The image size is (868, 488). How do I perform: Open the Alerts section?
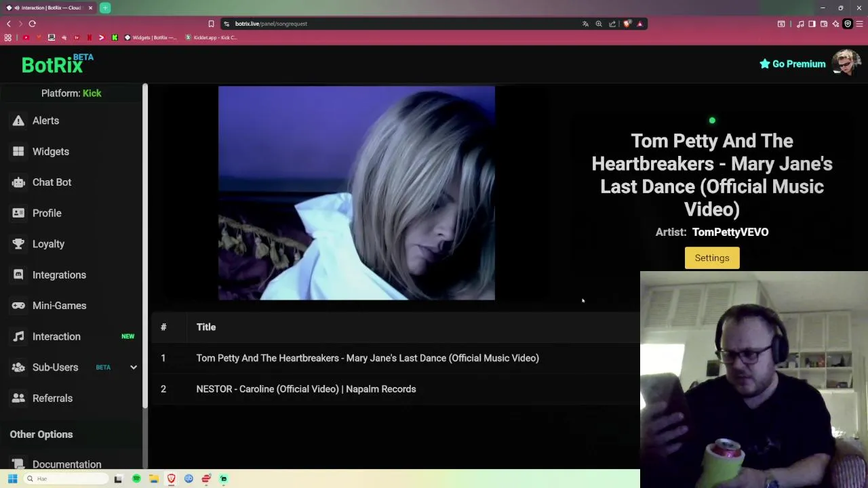[x=46, y=121]
